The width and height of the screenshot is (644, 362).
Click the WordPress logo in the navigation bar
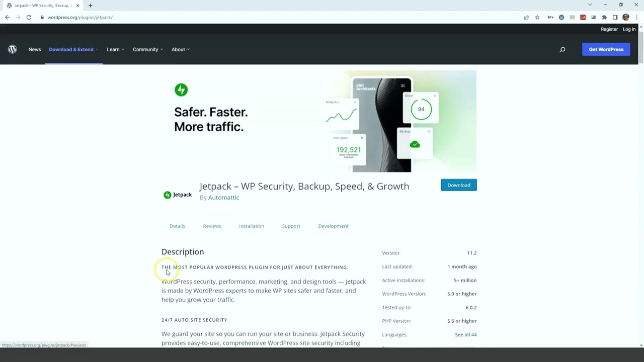point(13,49)
